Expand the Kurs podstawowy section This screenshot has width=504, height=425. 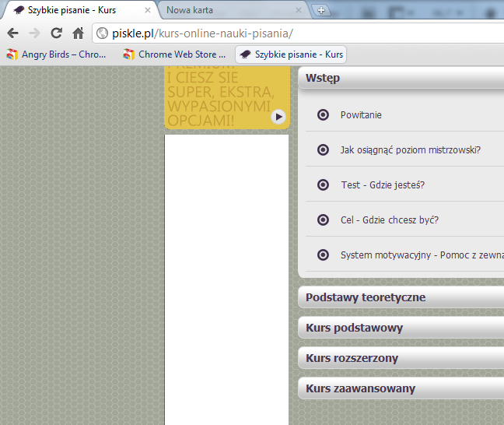[x=401, y=328]
